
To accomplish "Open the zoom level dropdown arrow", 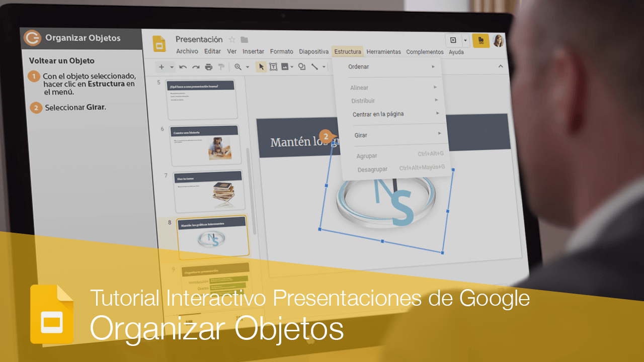I will tap(247, 67).
